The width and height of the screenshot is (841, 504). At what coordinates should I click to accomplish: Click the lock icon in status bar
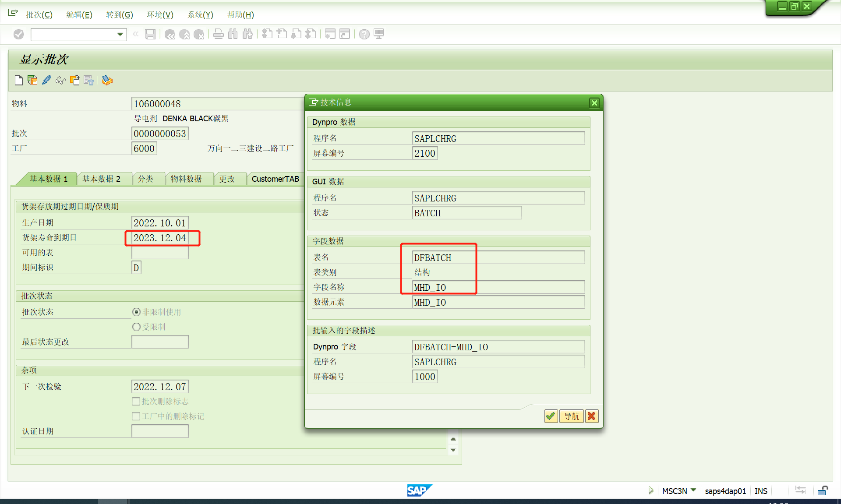point(823,490)
